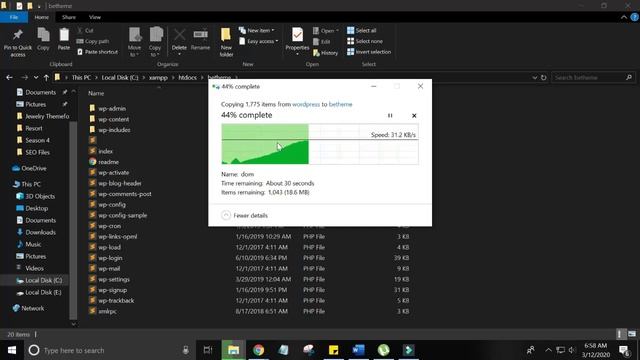
Task: Open Word from the taskbar
Action: (358, 350)
